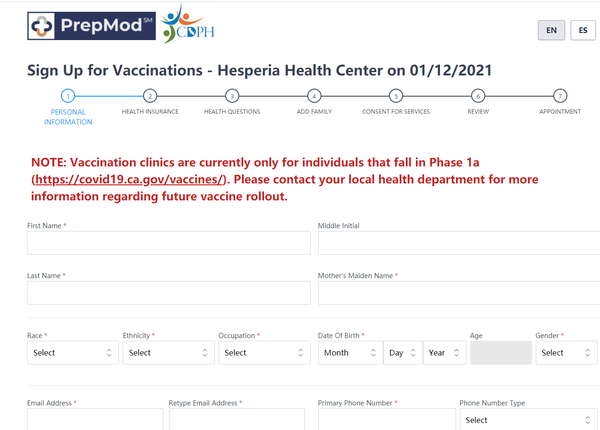Screen dimensions: 600x430
Task: Select step 3 Health Questions circle
Action: pyautogui.click(x=232, y=96)
